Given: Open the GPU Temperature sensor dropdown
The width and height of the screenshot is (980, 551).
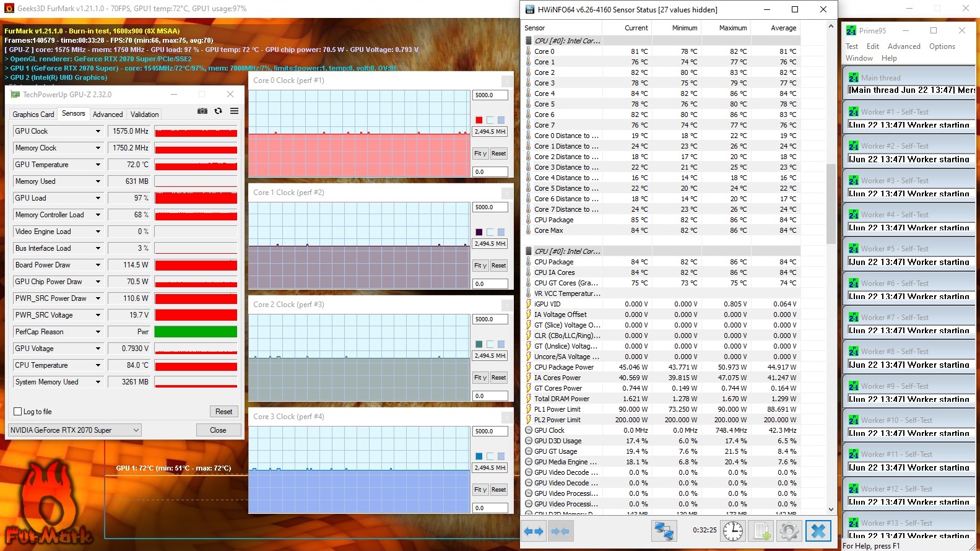Looking at the screenshot, I should 98,165.
